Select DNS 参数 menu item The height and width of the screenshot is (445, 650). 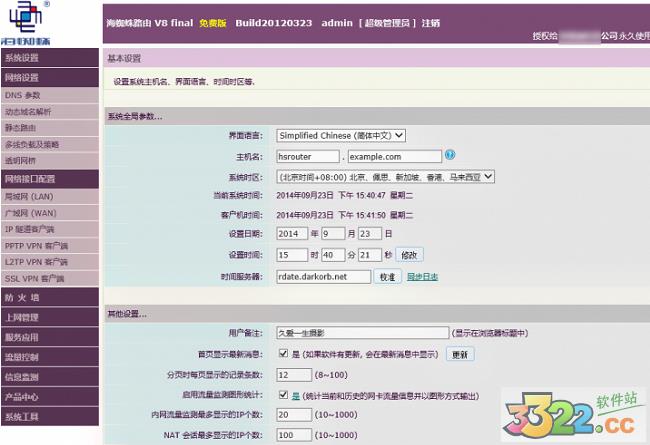pyautogui.click(x=50, y=95)
